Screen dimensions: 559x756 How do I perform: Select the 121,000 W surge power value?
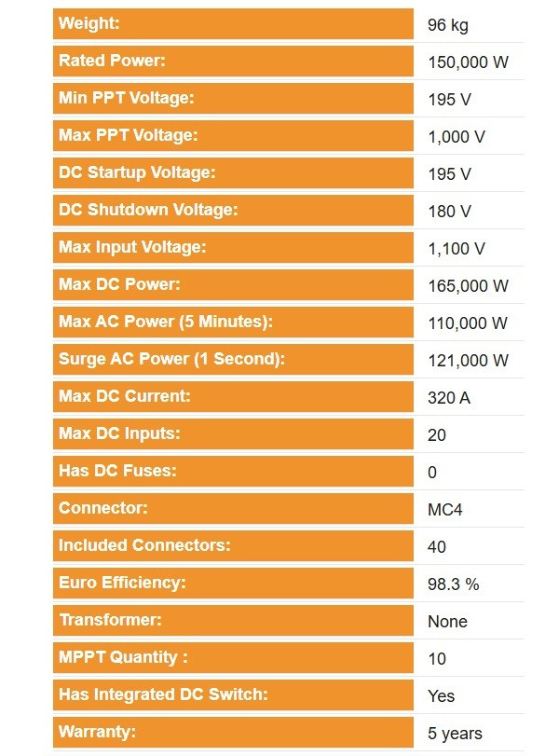pos(468,361)
